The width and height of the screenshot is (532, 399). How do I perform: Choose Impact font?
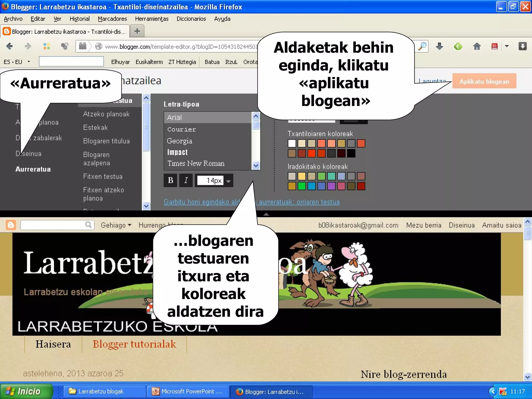208,152
